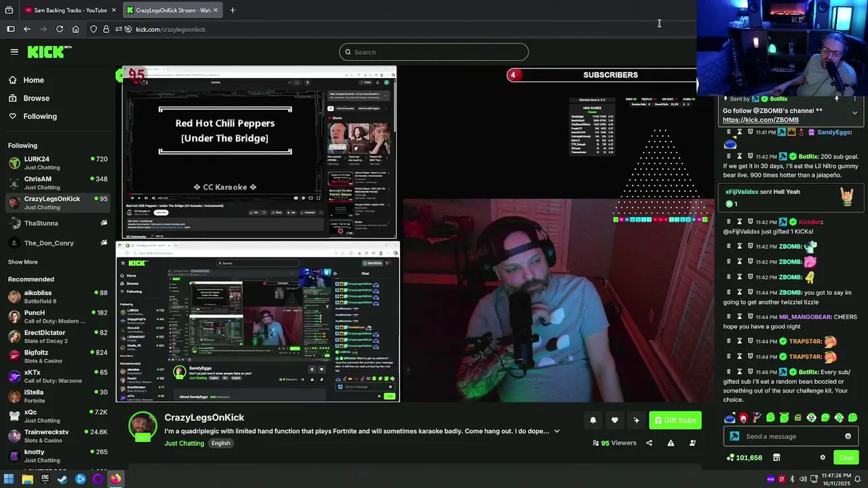This screenshot has width=868, height=488.
Task: Open a new browser tab
Action: point(233,10)
